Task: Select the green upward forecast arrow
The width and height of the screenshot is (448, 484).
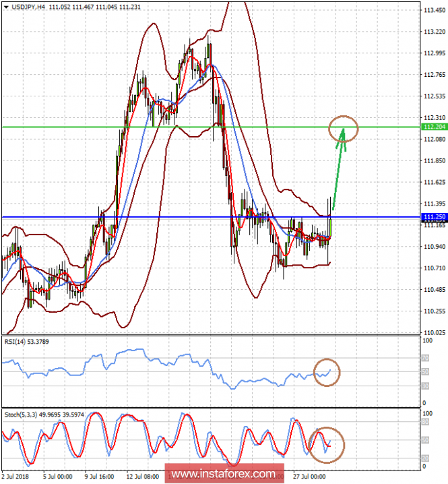Action: 338,169
